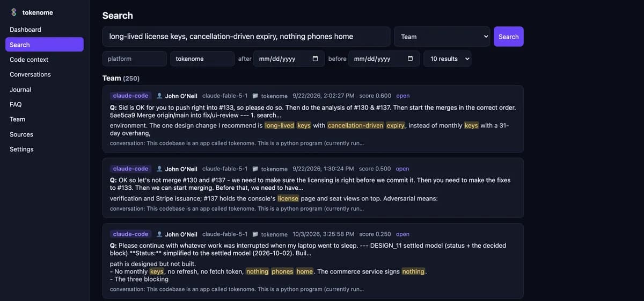
Task: Open the 10 results count dropdown
Action: (x=448, y=59)
